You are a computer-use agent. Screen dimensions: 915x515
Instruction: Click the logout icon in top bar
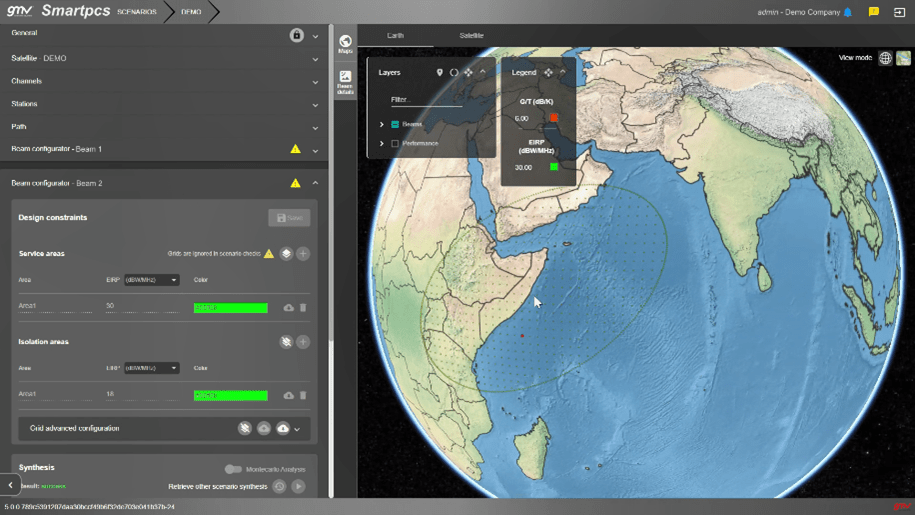pos(899,12)
